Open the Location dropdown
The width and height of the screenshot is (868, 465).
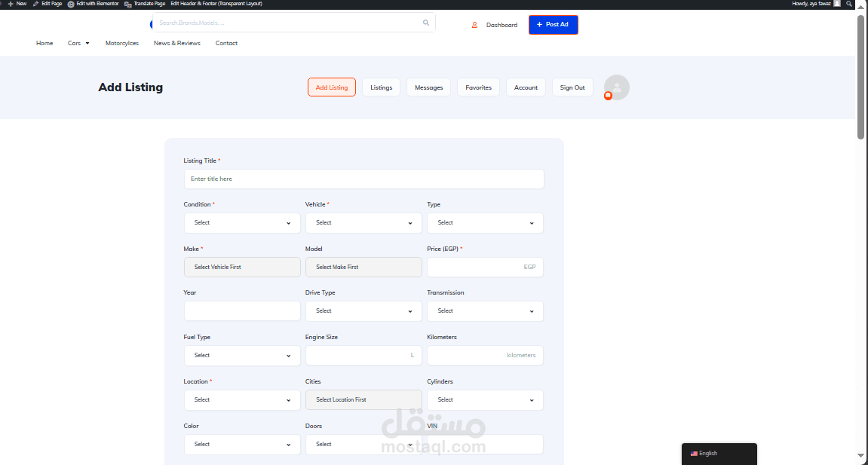[242, 399]
